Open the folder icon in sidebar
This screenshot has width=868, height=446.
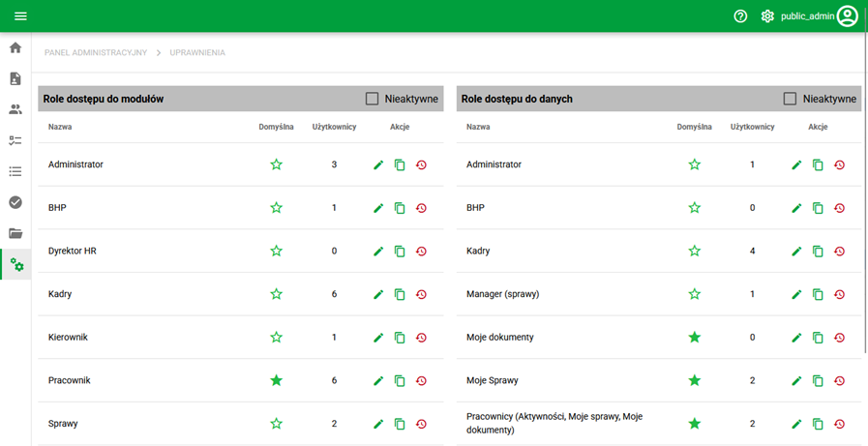pos(15,233)
